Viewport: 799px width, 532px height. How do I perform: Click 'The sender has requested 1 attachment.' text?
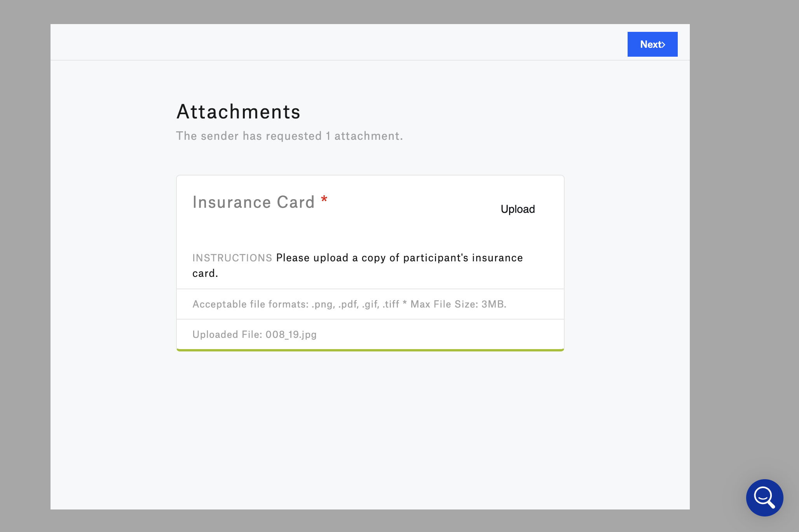pos(290,136)
